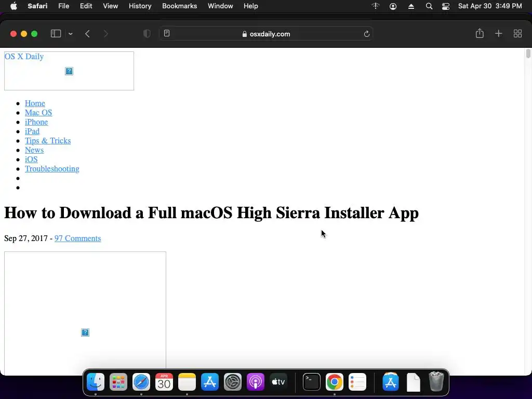This screenshot has width=532, height=399.
Task: Click the page vertical scrollbar thumb
Action: pyautogui.click(x=528, y=54)
